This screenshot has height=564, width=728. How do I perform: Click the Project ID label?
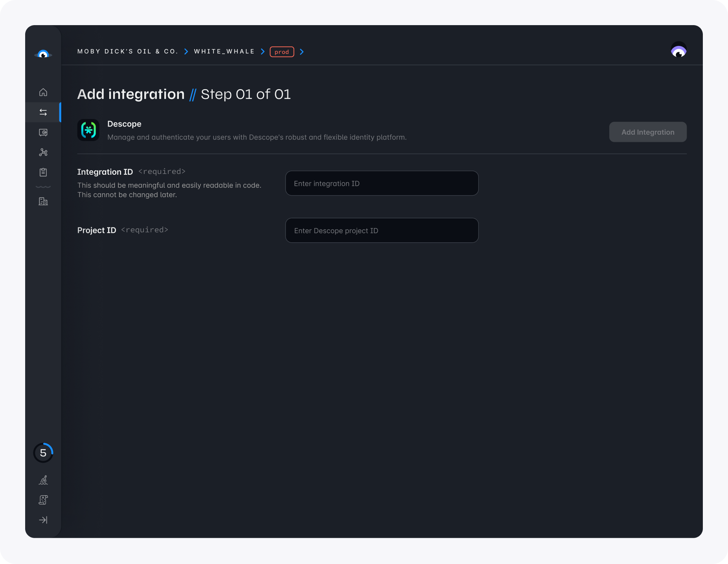click(97, 230)
